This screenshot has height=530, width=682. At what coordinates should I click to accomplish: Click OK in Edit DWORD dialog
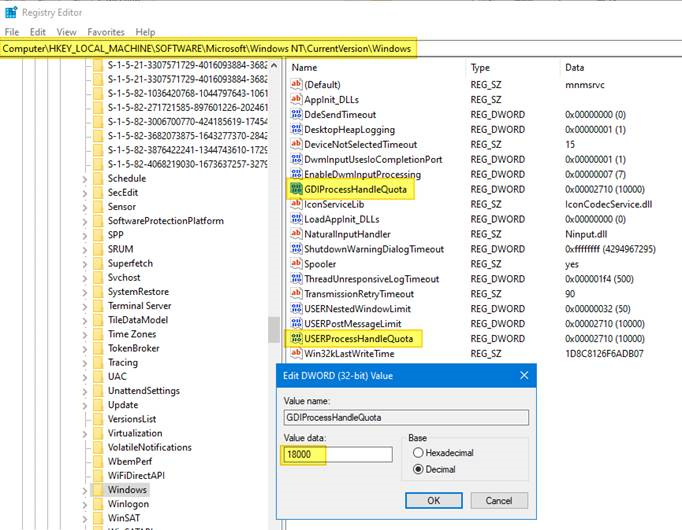(433, 500)
